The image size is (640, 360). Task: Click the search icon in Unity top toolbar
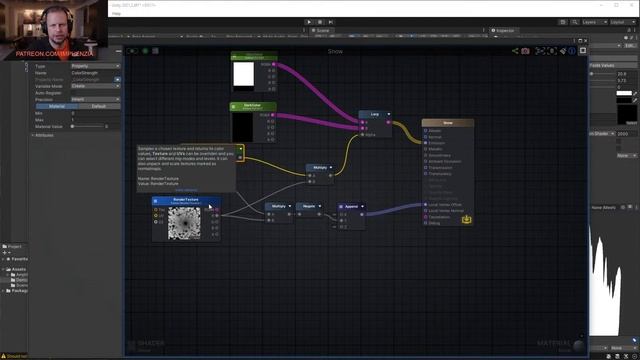[575, 22]
